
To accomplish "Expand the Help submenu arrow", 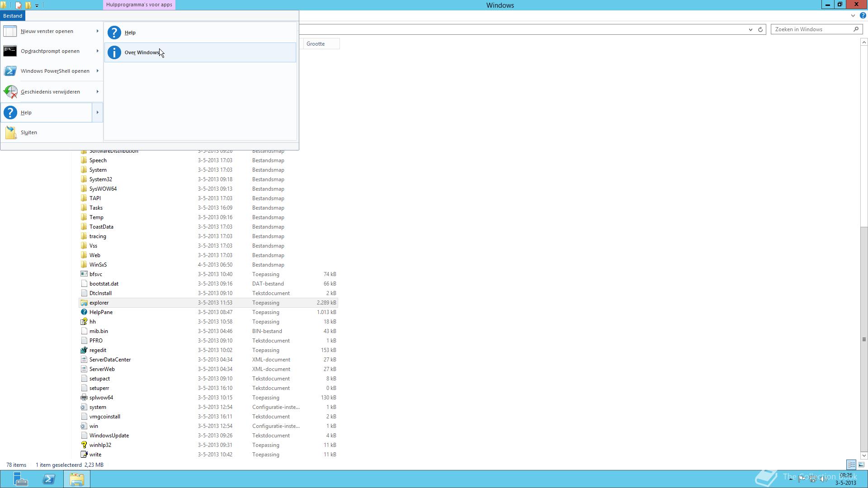I will click(x=97, y=113).
